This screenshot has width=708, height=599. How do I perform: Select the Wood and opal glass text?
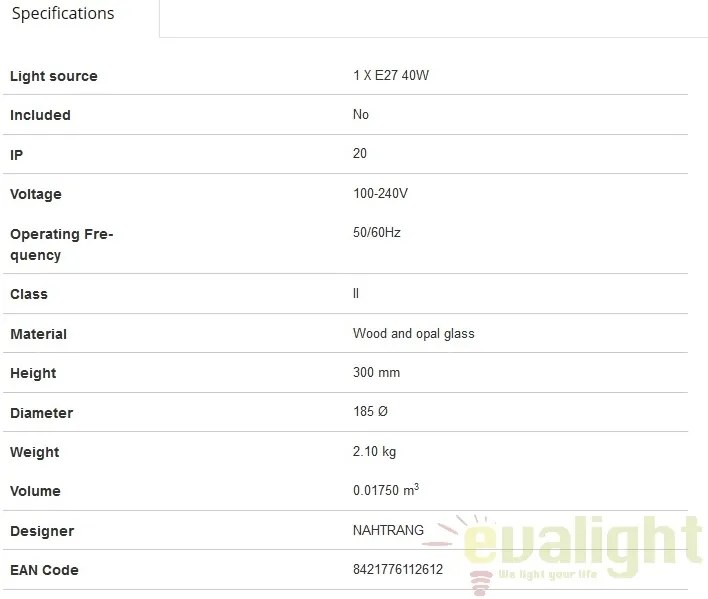click(414, 334)
